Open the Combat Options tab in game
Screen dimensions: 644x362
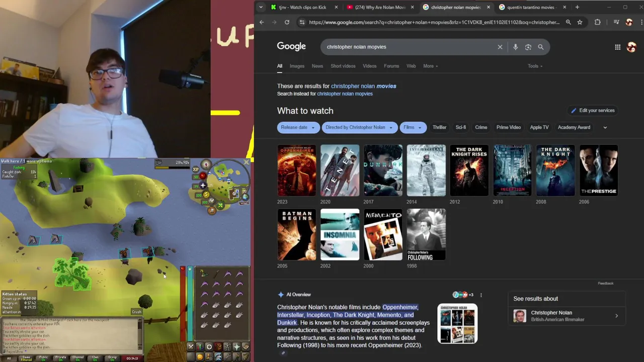(191, 347)
